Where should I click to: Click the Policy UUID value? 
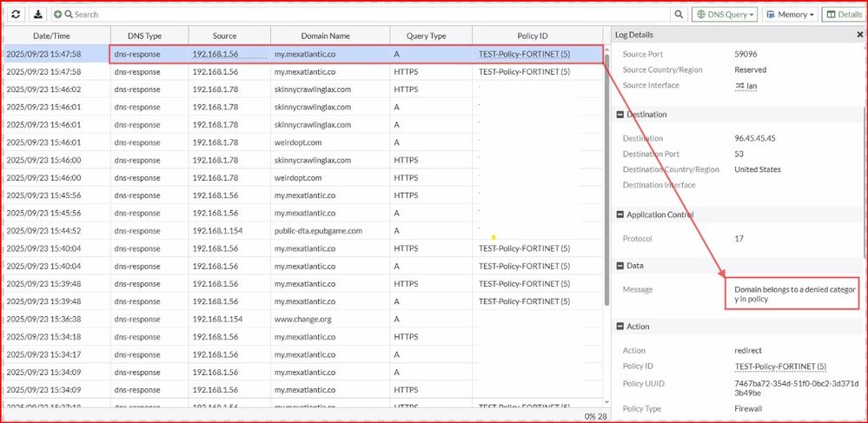pyautogui.click(x=797, y=388)
